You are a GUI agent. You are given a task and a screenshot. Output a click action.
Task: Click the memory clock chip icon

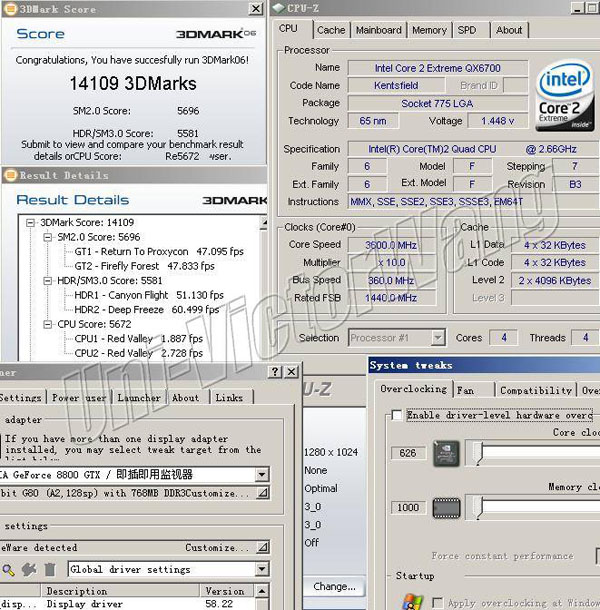coord(446,508)
